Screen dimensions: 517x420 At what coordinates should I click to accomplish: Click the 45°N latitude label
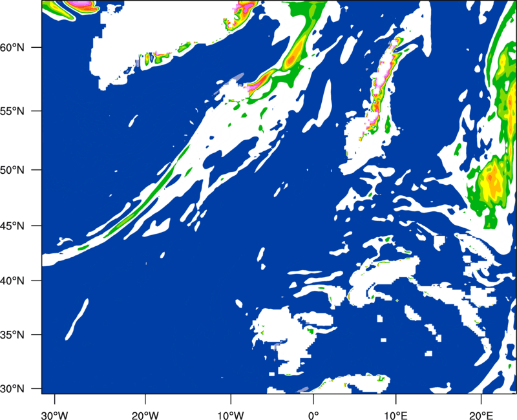click(19, 226)
